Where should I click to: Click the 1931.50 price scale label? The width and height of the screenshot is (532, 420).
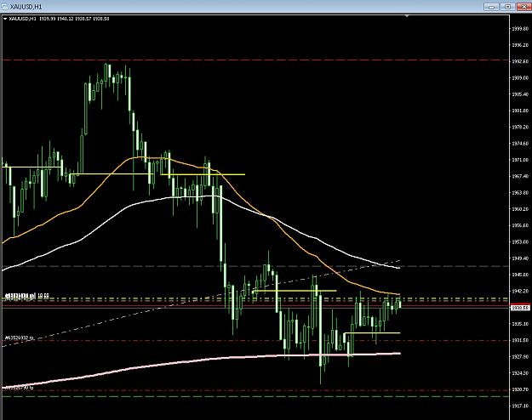520,340
